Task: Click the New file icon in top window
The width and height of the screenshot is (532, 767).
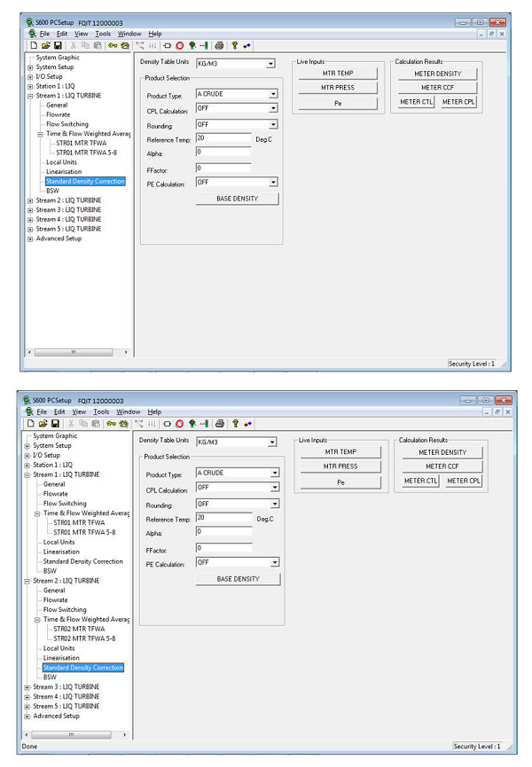Action: [x=34, y=45]
